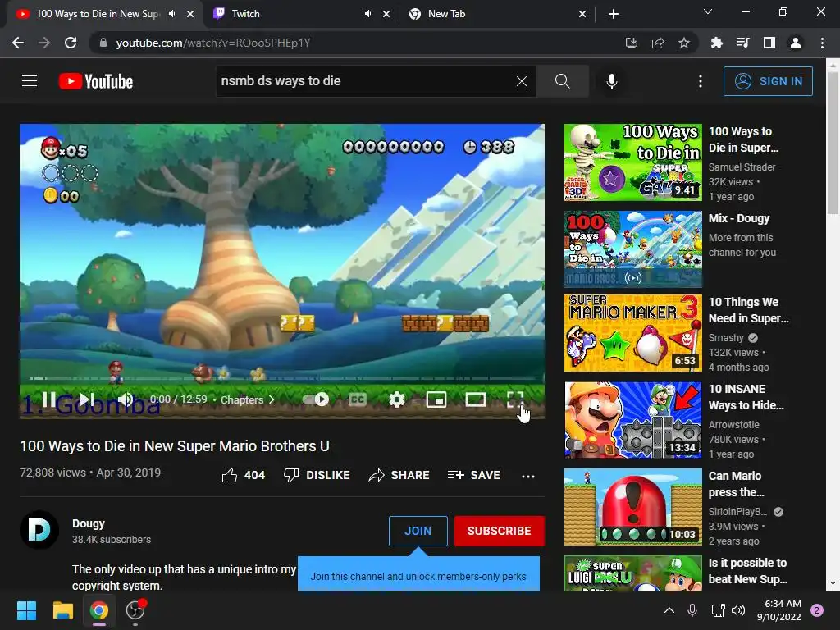Viewport: 840px width, 630px height.
Task: Open YouTube settings three-dot menu
Action: (701, 81)
